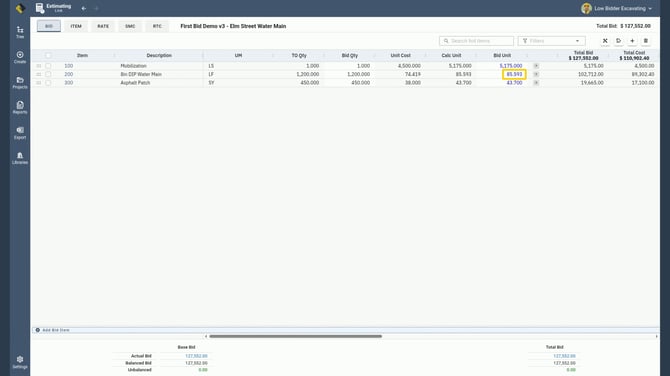Click in Search bid items field
This screenshot has width=670, height=376.
click(x=476, y=41)
